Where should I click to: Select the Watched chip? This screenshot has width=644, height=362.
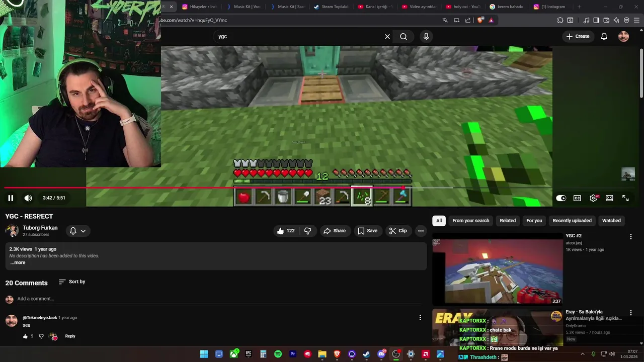611,221
